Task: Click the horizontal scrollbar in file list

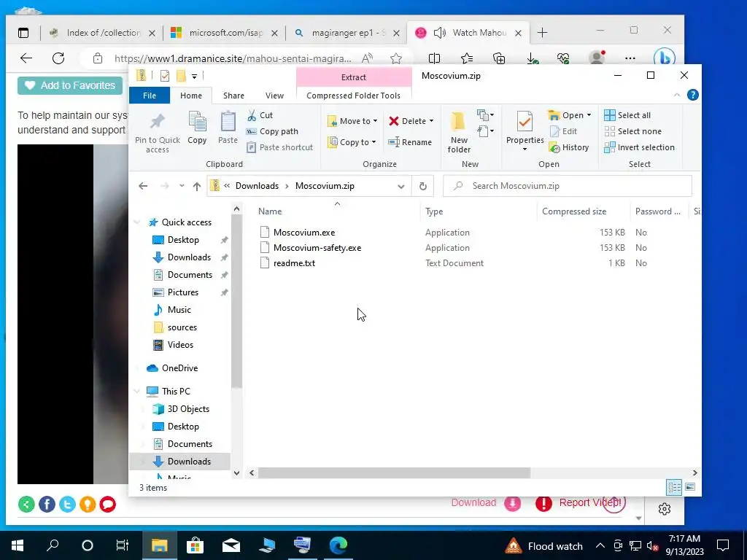Action: coord(393,472)
